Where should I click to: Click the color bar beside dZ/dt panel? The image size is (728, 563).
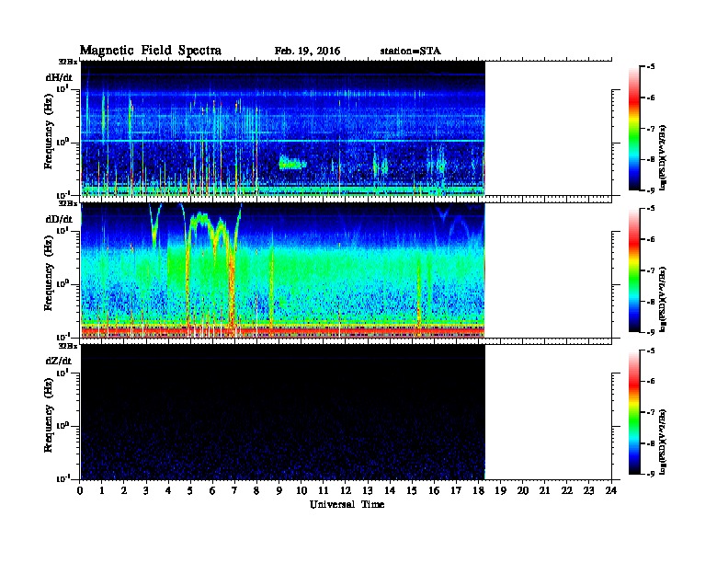click(634, 412)
